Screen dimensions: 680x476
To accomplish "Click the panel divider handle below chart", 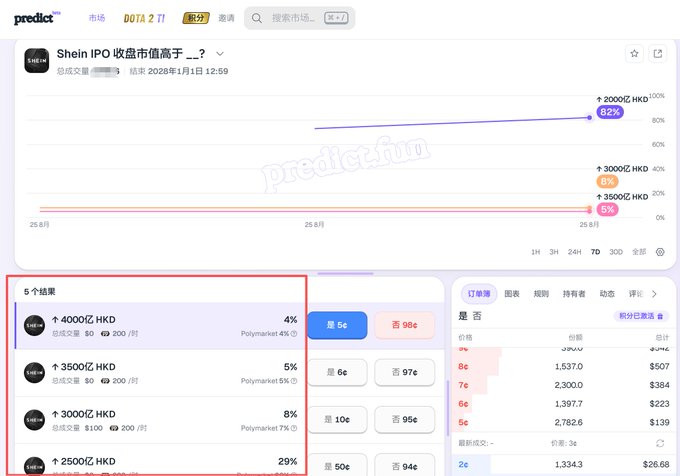I will tap(345, 274).
